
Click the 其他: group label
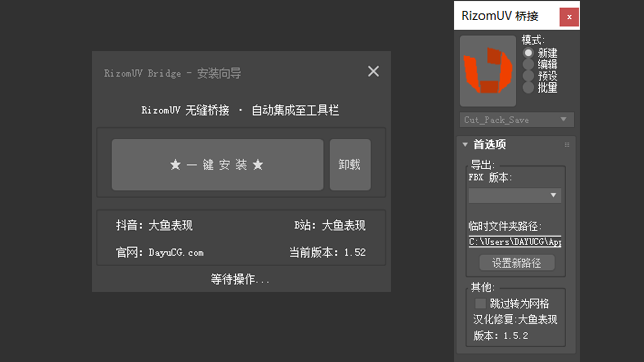pos(482,287)
